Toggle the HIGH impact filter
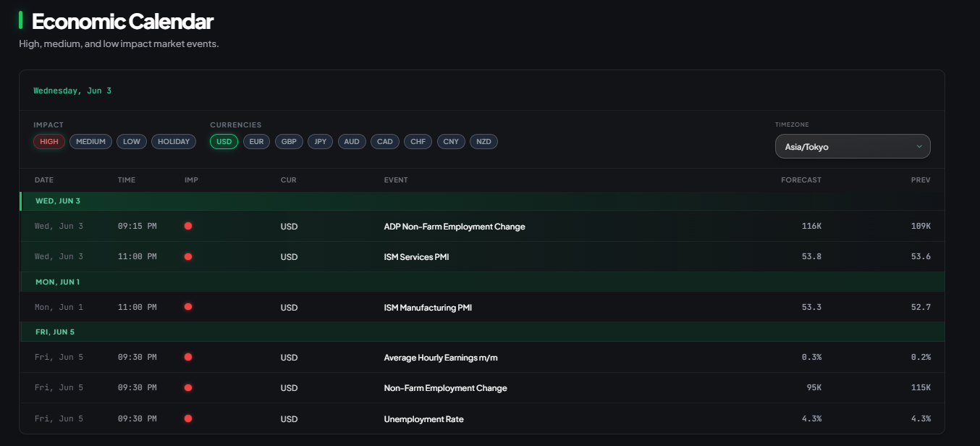Screen dimensions: 980x446 pos(49,142)
